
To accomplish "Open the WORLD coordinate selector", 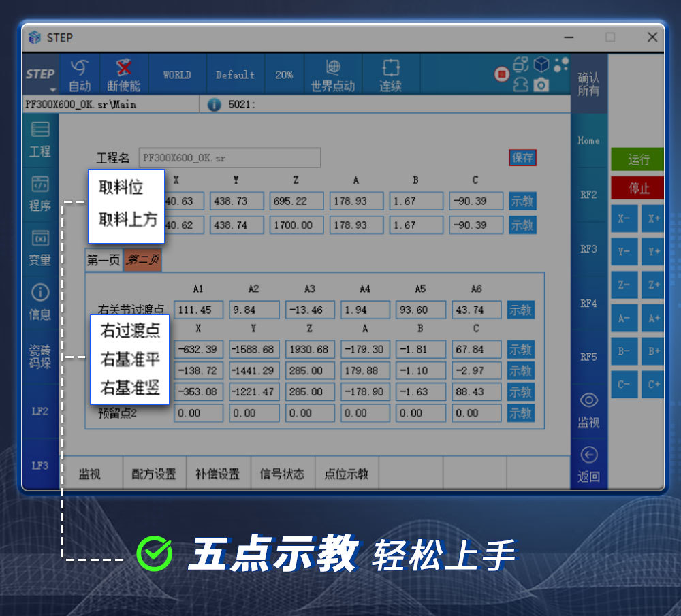I will [176, 74].
